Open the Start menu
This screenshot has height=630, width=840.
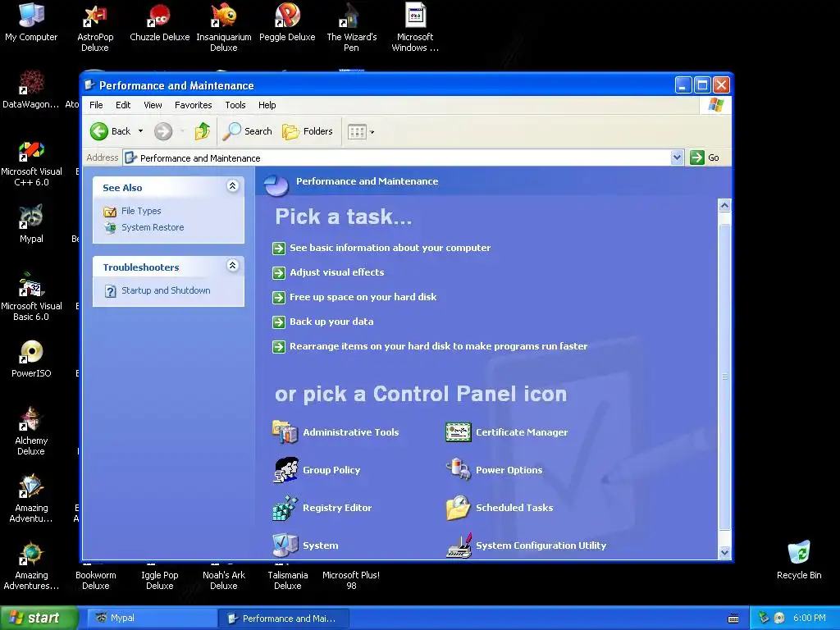39,618
